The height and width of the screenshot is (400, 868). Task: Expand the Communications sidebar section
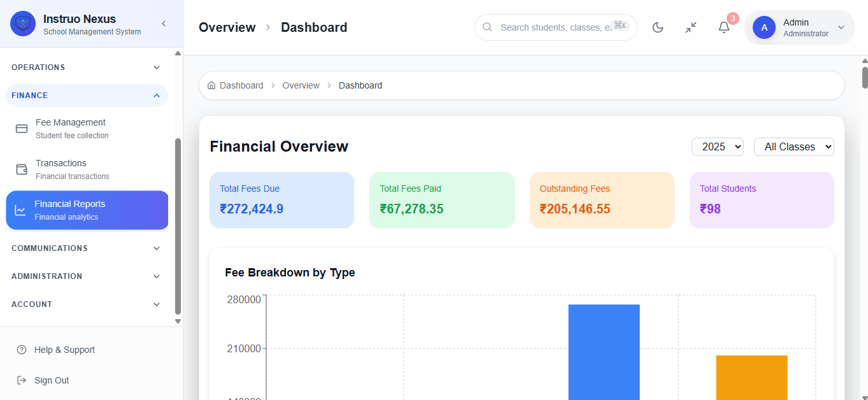click(x=87, y=248)
